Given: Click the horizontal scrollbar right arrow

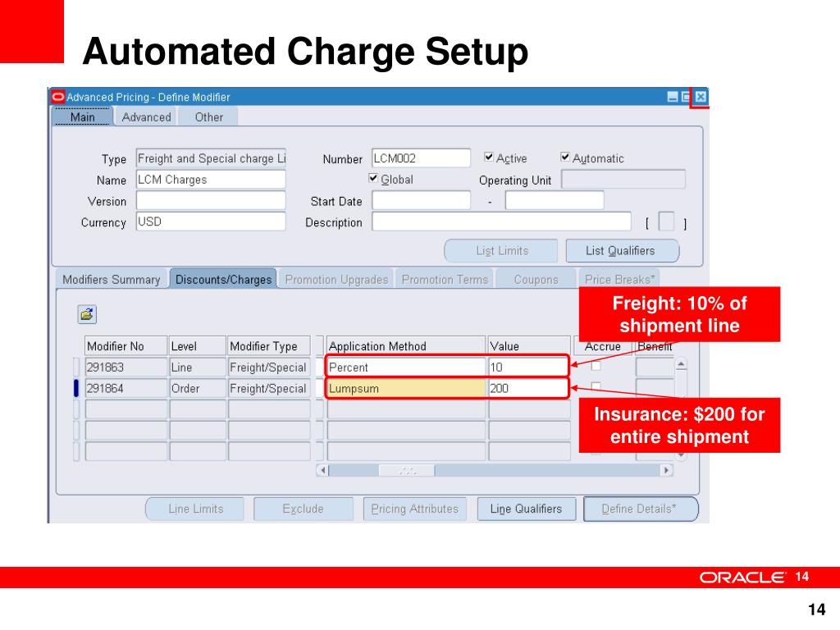Looking at the screenshot, I should click(666, 470).
